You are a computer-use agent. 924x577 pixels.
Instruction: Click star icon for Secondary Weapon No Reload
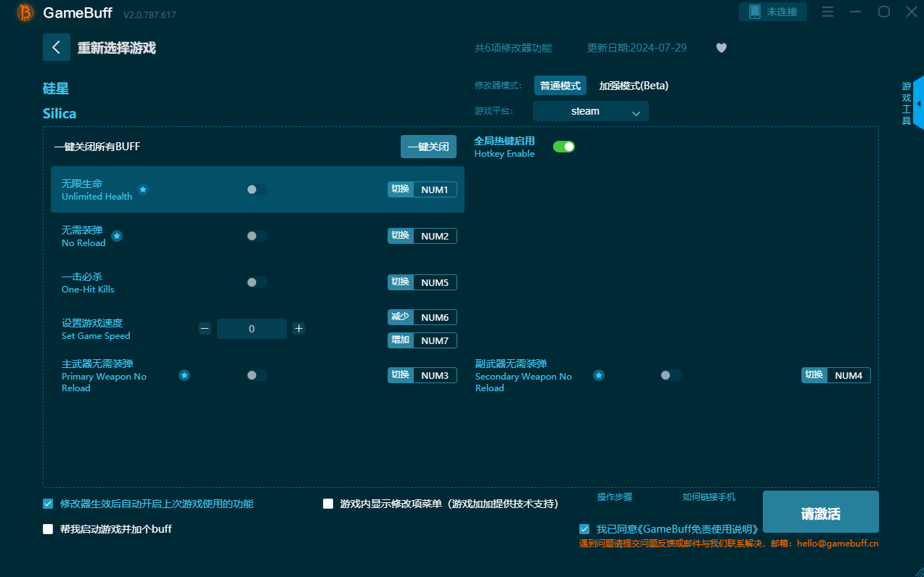tap(598, 375)
